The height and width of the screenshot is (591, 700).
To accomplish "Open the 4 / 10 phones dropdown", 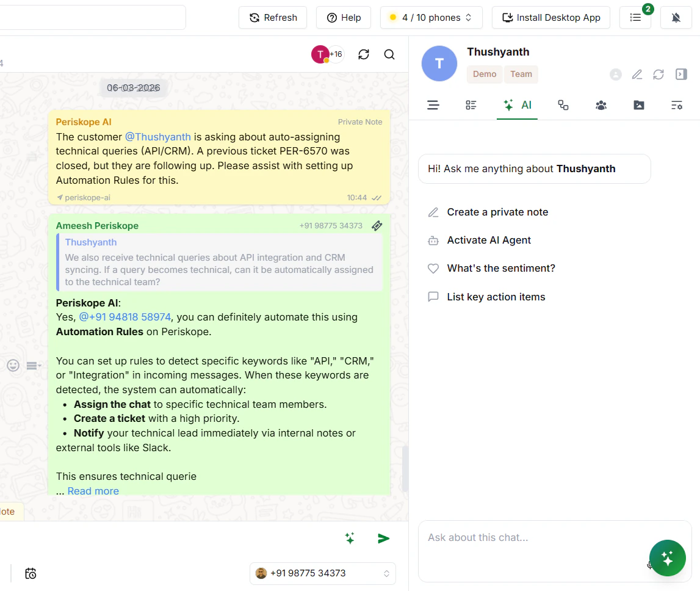I will 431,18.
